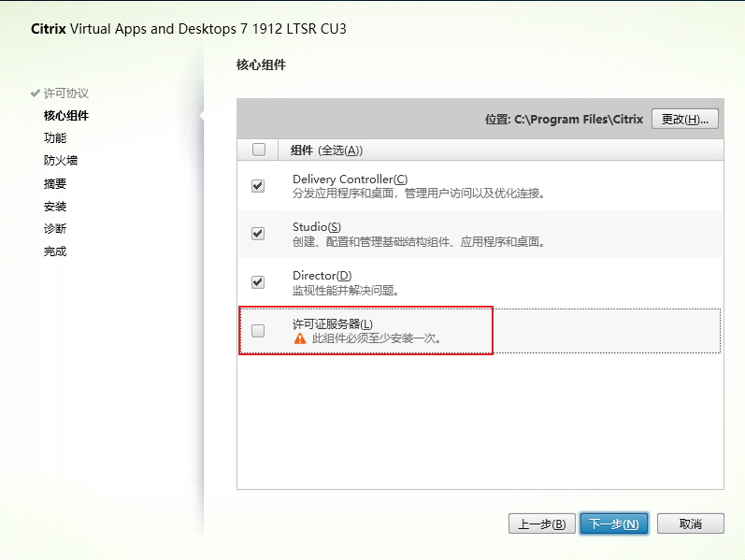Cancel the installation with 取消
Viewport: 745px width, 560px height.
pos(690,524)
